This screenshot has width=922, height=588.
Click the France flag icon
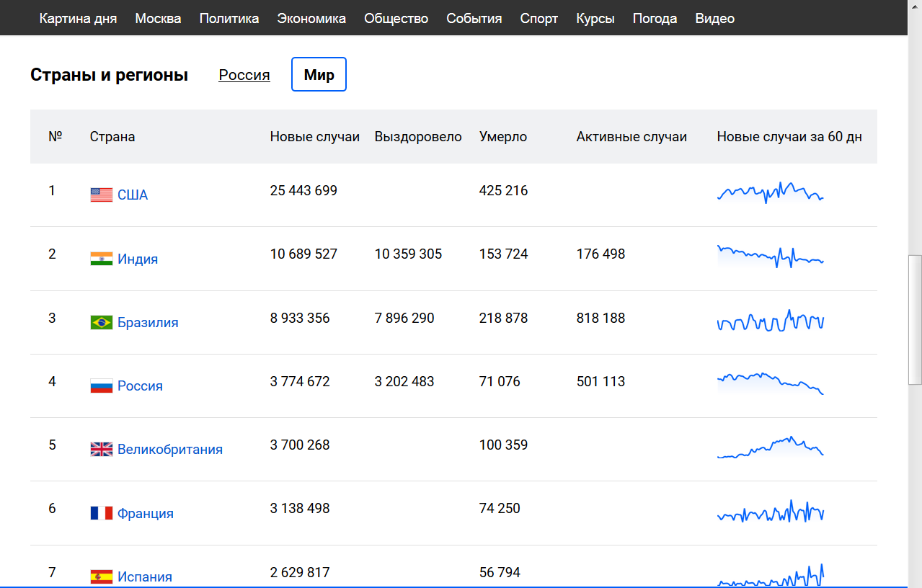[102, 513]
